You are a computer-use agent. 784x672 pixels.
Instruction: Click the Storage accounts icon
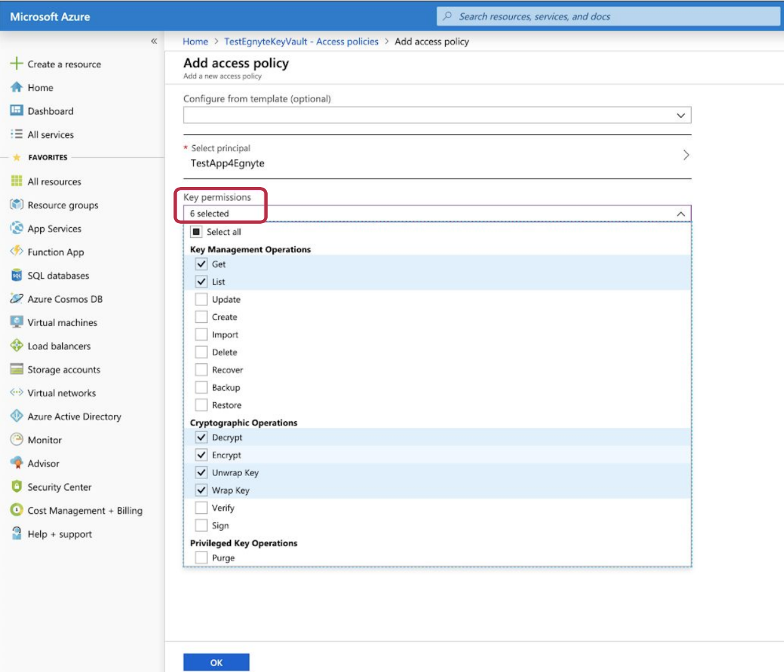(17, 369)
